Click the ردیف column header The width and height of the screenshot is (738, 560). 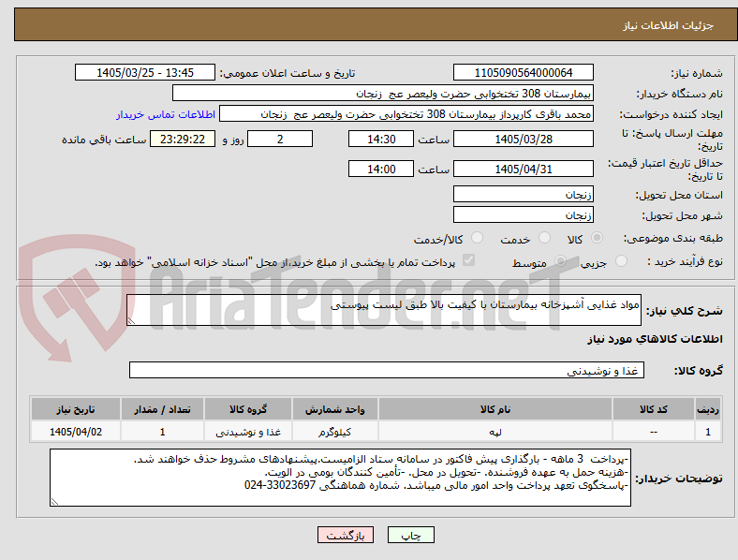[708, 409]
